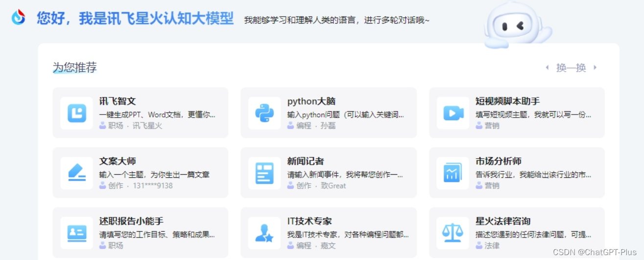Click the 短视频脚本助手 video camera icon

(x=453, y=113)
